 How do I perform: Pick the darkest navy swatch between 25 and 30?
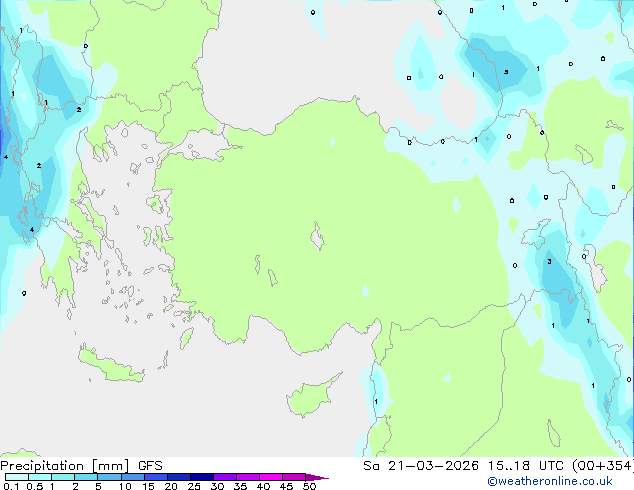click(202, 477)
